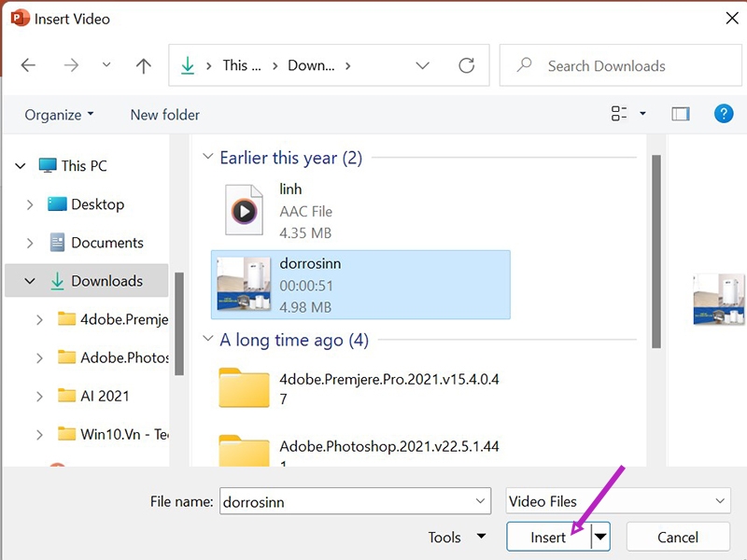
Task: Click the search magnifier icon
Action: tap(524, 64)
